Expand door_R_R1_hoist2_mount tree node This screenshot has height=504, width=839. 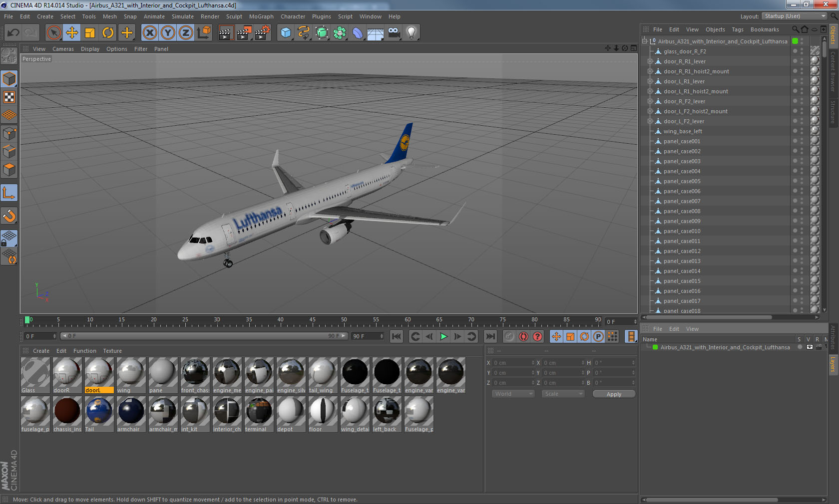point(650,71)
